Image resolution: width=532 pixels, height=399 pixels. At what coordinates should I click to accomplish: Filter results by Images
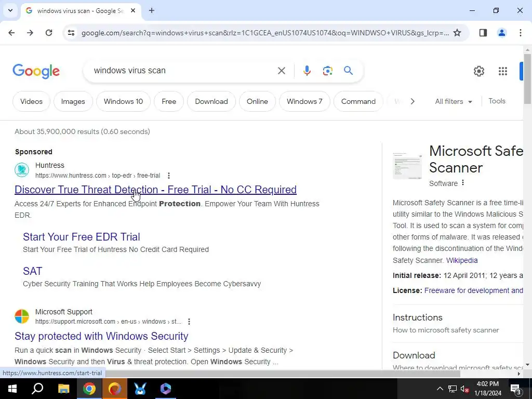(x=73, y=101)
